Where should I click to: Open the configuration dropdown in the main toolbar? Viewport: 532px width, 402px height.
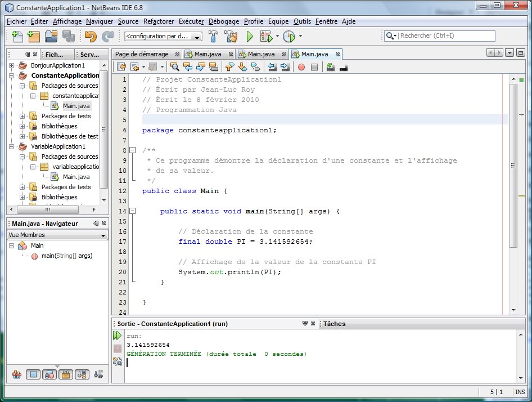pos(163,36)
